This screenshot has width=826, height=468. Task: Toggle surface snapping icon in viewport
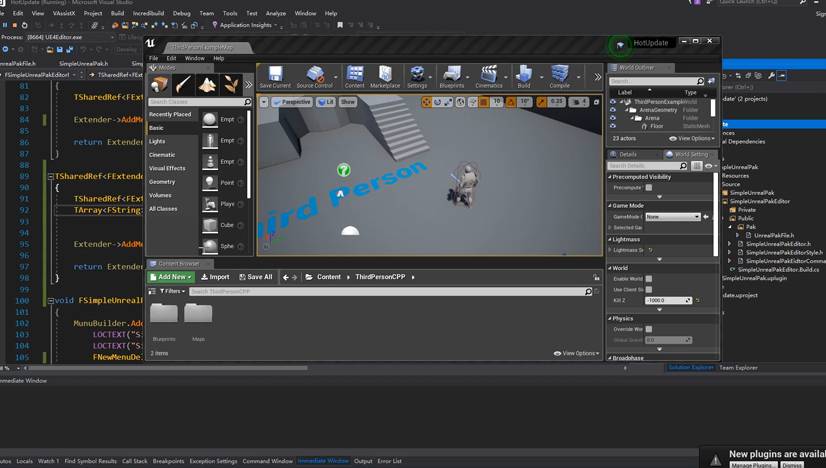click(x=473, y=102)
